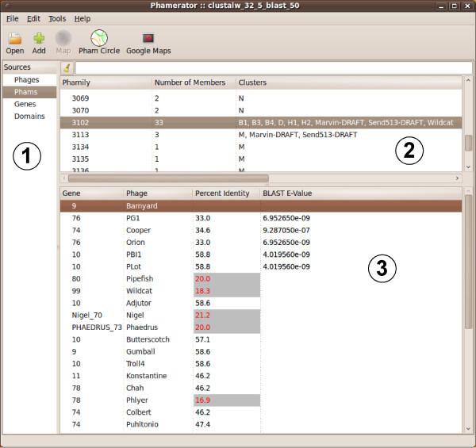Sort by Percent Identity column header

pyautogui.click(x=226, y=193)
